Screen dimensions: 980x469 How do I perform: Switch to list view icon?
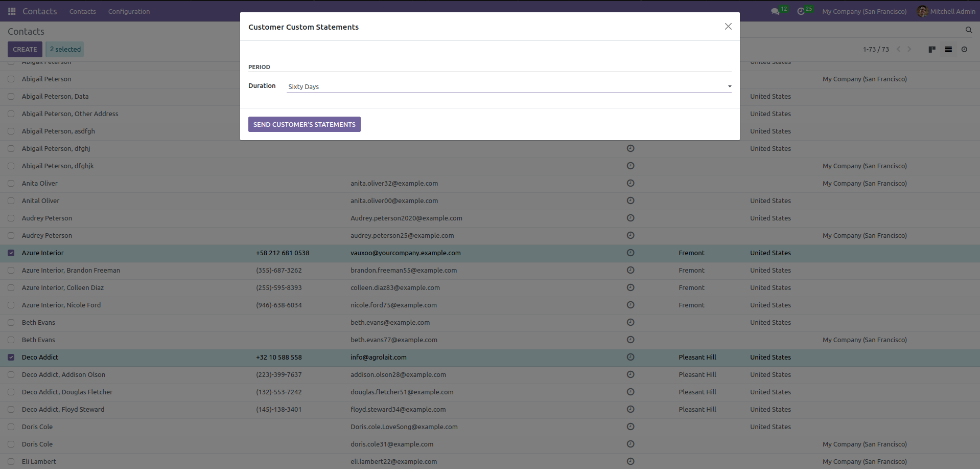(948, 50)
